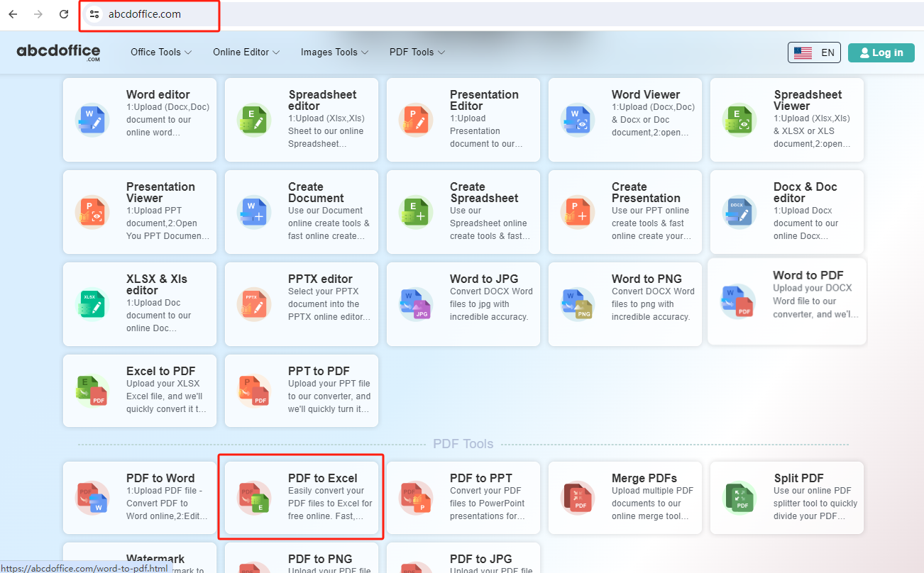924x573 pixels.
Task: Click the PDF to Word icon
Action: coord(92,498)
